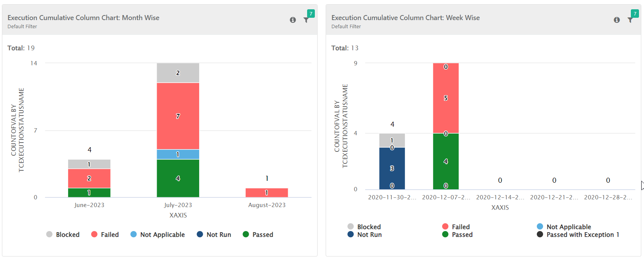Viewport: 644px width, 260px height.
Task: Open filter icon on Month Wise chart
Action: click(306, 20)
